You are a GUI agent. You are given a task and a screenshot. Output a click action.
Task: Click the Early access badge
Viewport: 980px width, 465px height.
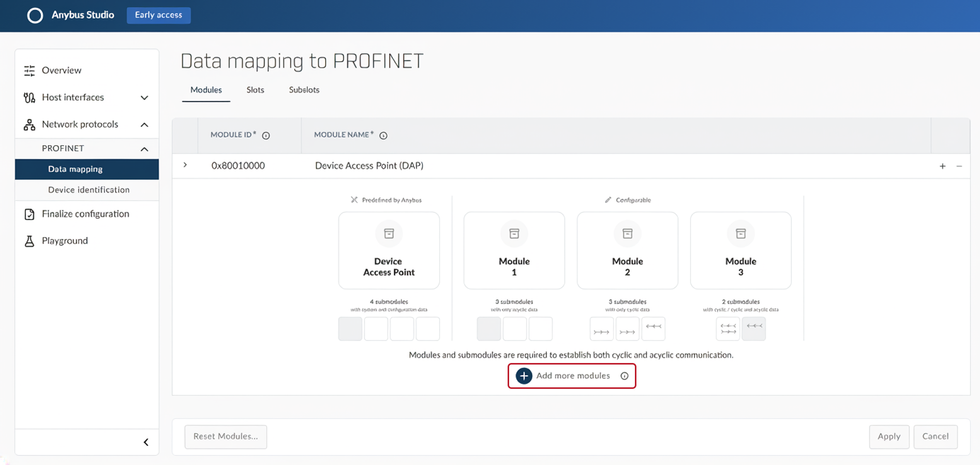tap(159, 15)
